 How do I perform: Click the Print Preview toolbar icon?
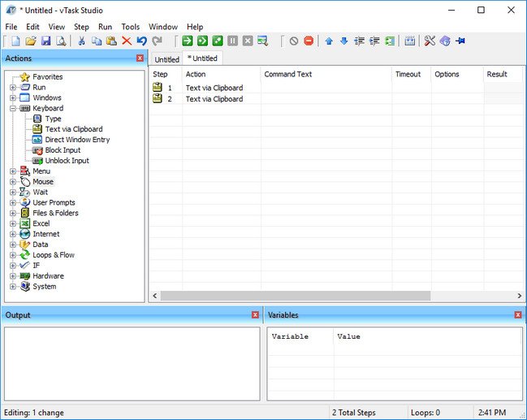(61, 41)
